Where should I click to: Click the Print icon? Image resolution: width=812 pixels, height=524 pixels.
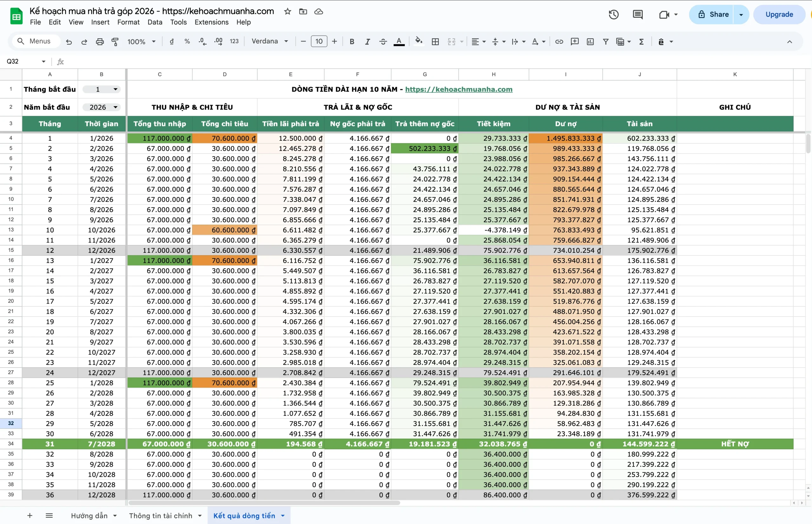[100, 42]
